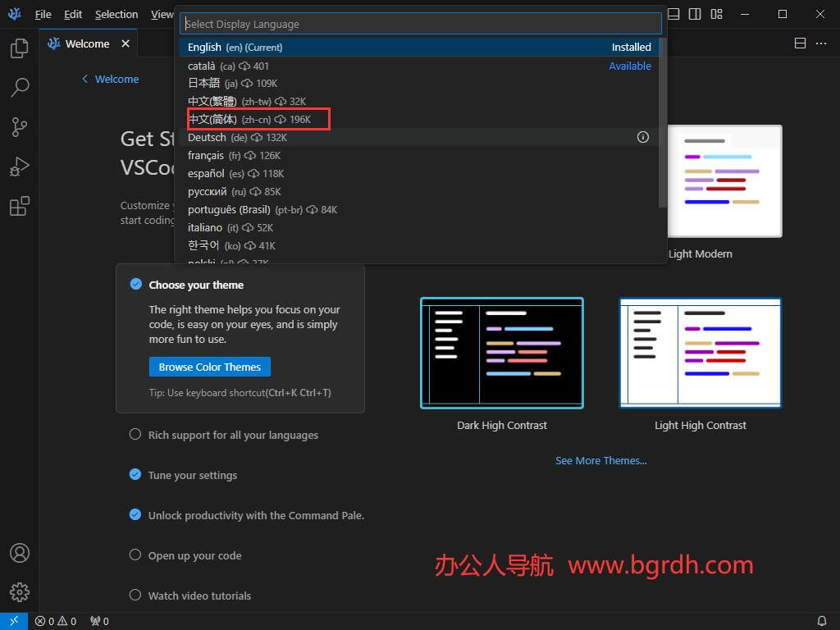Toggle the 'Open up your code' step

(194, 555)
